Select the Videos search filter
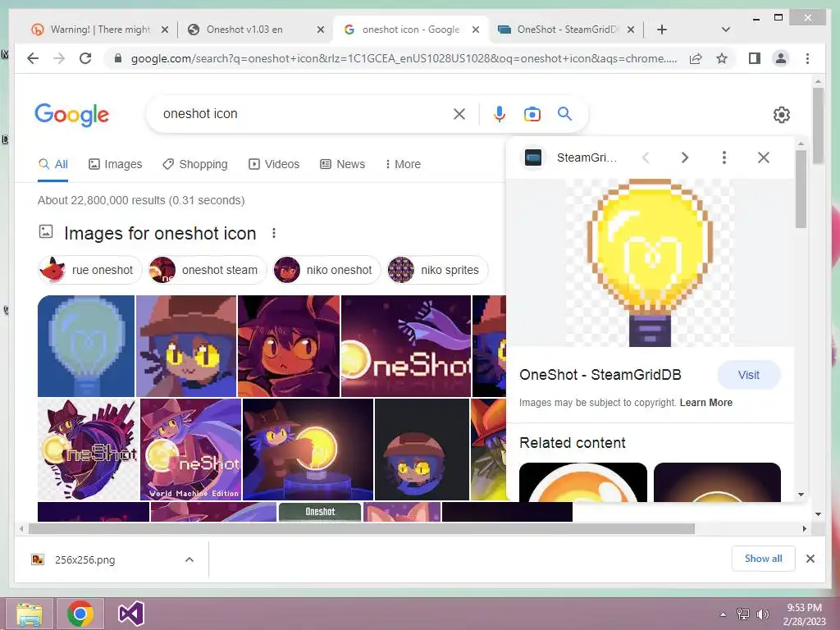 pyautogui.click(x=274, y=164)
